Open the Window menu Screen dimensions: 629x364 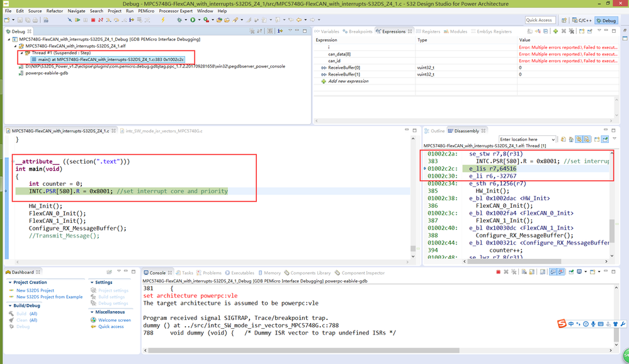click(205, 11)
